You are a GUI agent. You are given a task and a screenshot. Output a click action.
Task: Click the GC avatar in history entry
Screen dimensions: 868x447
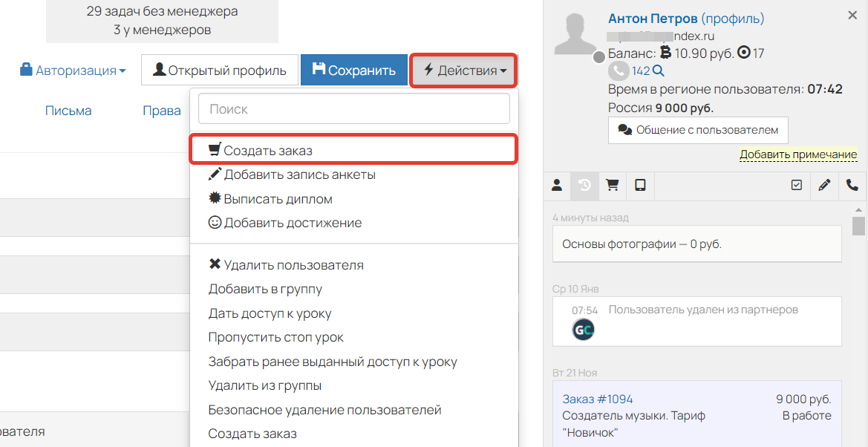point(584,329)
